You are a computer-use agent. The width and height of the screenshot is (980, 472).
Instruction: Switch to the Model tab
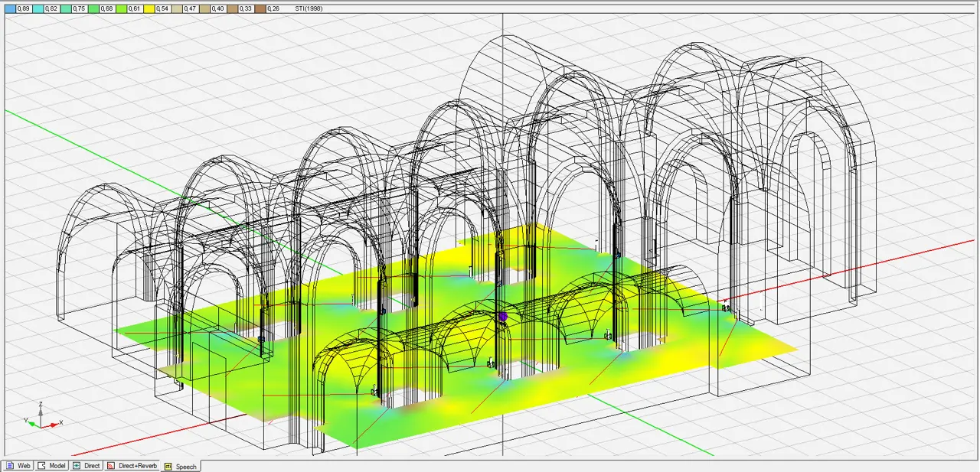52,465
